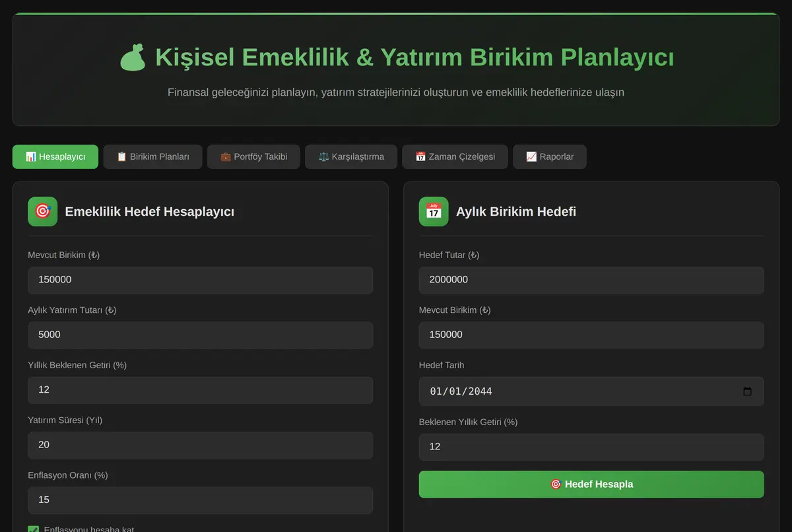
Task: Toggle the Enflasyonu hesaba kat checkbox
Action: click(34, 529)
